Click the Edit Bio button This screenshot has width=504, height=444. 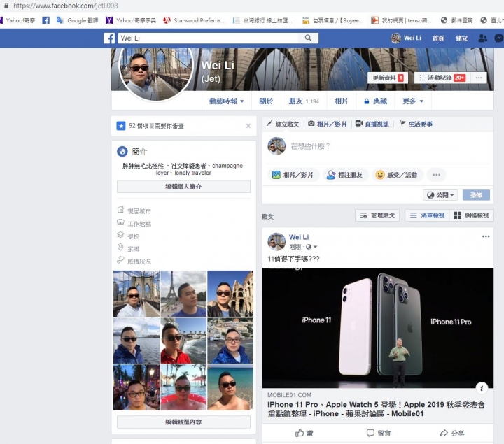[183, 187]
